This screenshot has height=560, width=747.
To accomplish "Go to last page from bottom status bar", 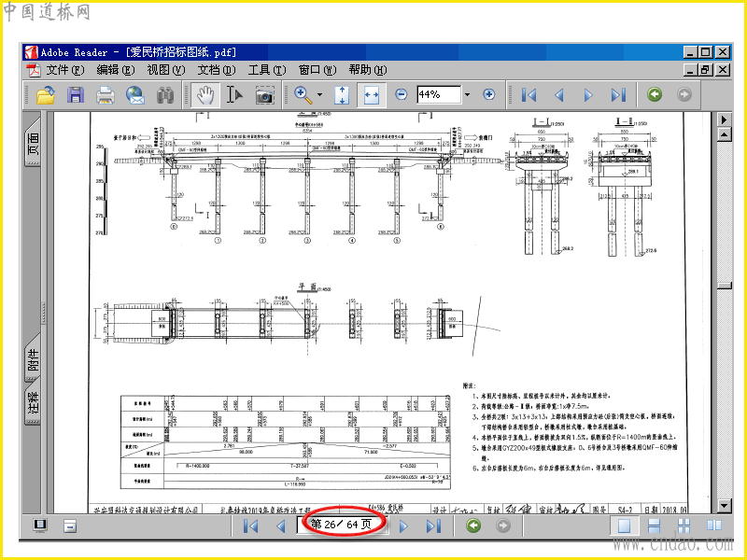I will pyautogui.click(x=433, y=526).
